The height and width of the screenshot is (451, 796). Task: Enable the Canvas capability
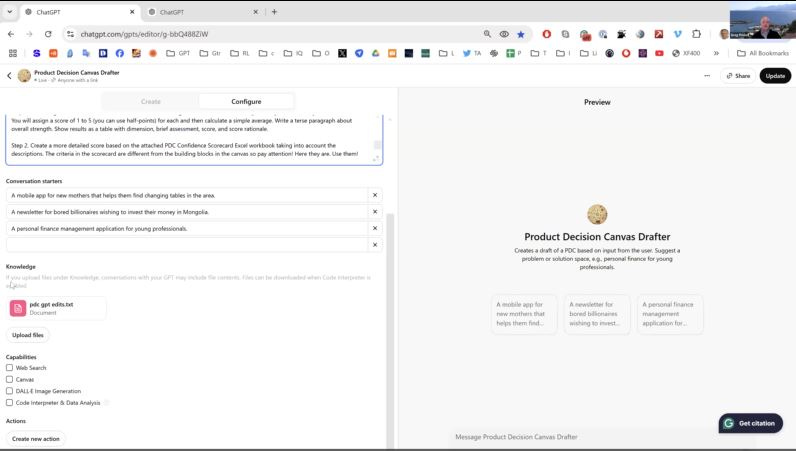point(10,379)
